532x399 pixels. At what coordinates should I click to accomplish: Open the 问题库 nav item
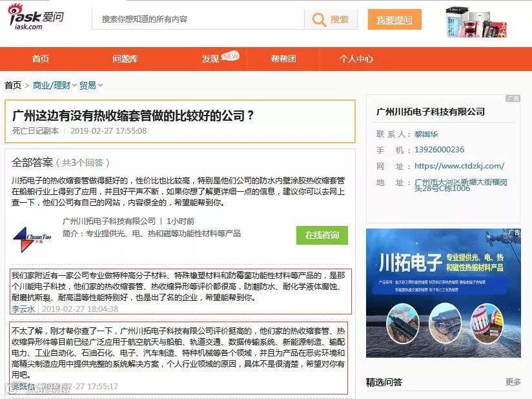point(125,59)
